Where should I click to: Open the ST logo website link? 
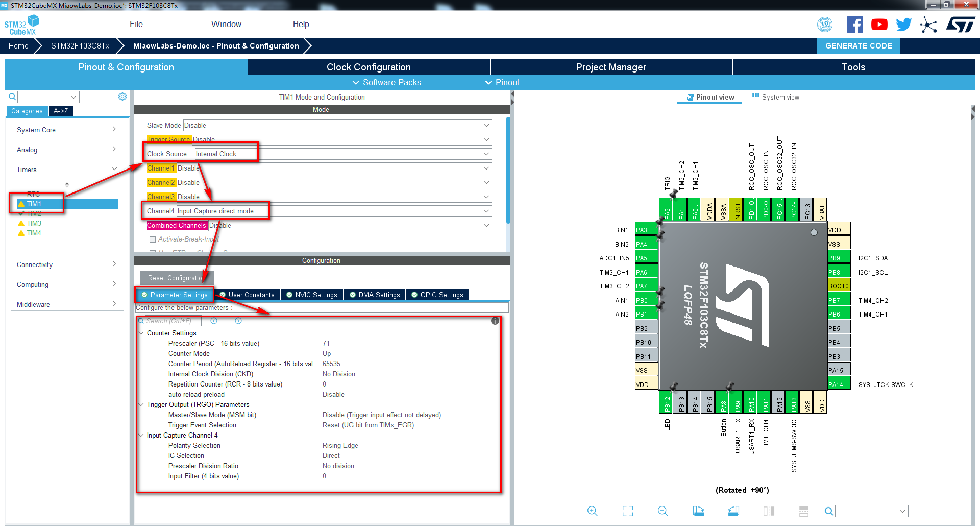click(x=961, y=25)
